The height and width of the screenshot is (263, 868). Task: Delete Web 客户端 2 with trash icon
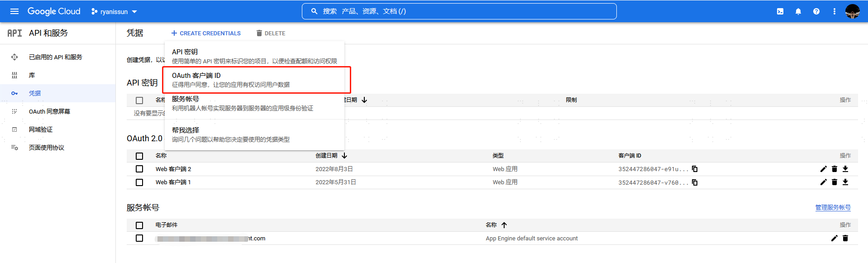click(835, 169)
